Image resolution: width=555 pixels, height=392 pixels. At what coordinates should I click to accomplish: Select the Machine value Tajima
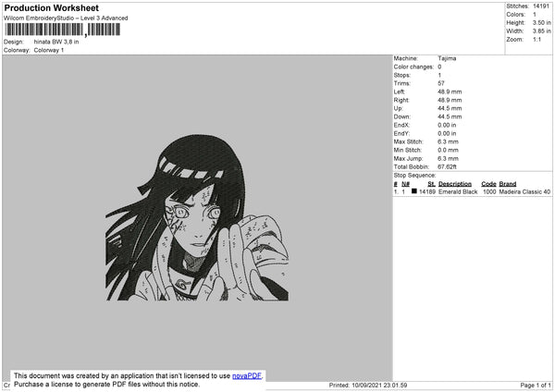[x=447, y=58]
